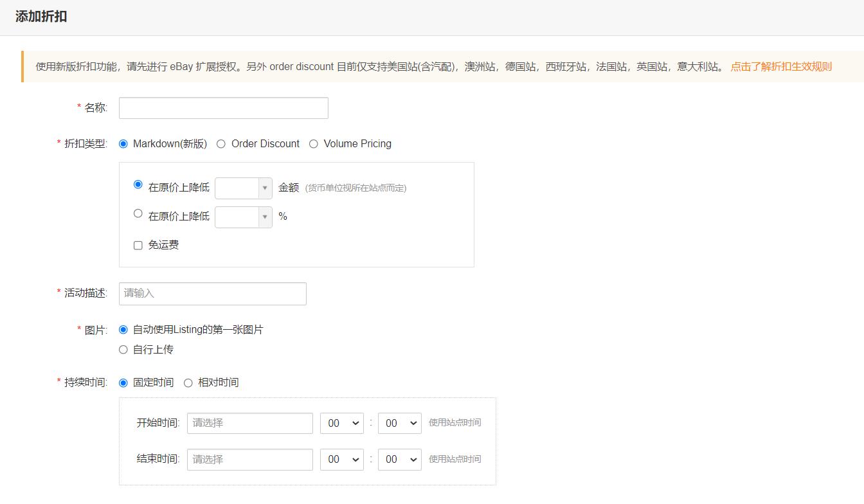Screen dimensions: 864x504
Task: Enable the 免运费 checkbox
Action: 138,245
